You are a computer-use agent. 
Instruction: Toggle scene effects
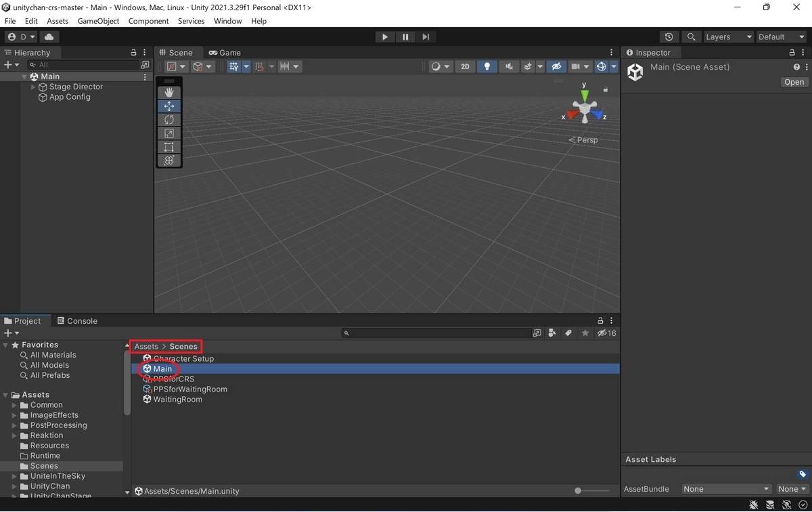coord(528,66)
